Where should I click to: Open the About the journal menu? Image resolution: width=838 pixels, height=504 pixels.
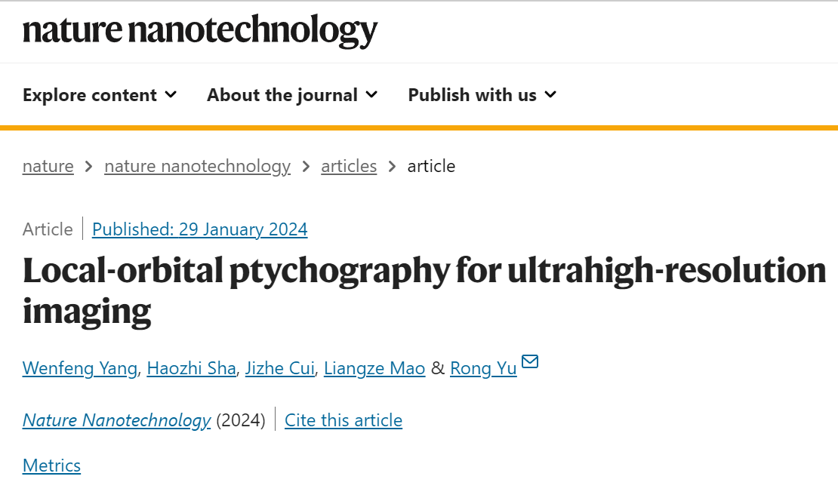tap(292, 95)
